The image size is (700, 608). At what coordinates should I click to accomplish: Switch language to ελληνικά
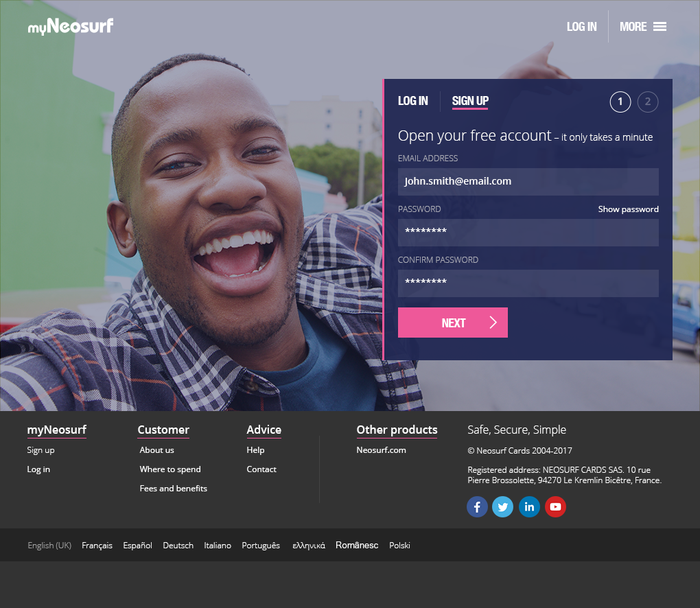[x=309, y=546]
